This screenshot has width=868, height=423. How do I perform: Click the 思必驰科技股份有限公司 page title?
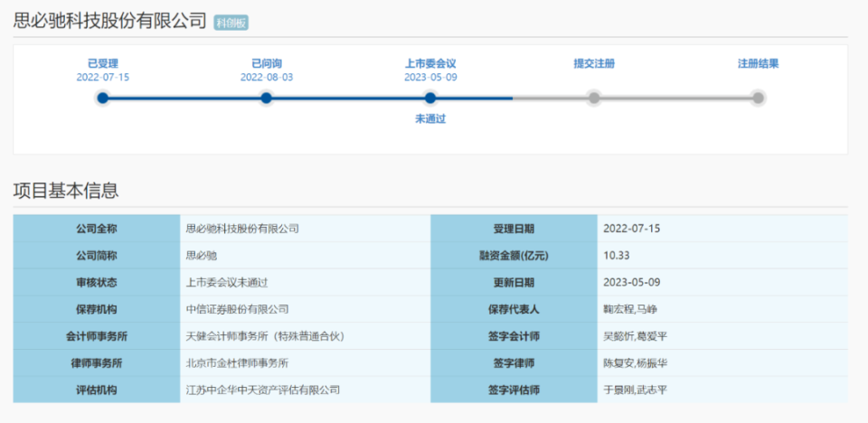point(109,22)
